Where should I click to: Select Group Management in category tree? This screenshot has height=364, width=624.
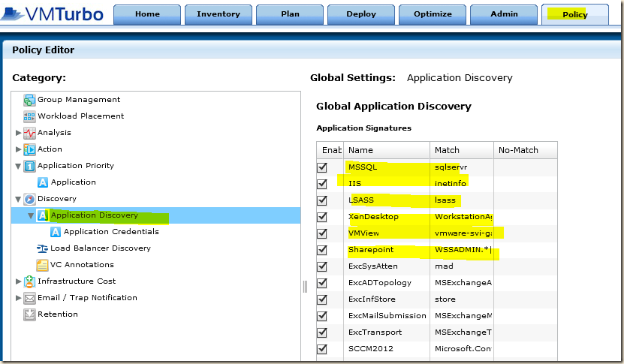[79, 100]
